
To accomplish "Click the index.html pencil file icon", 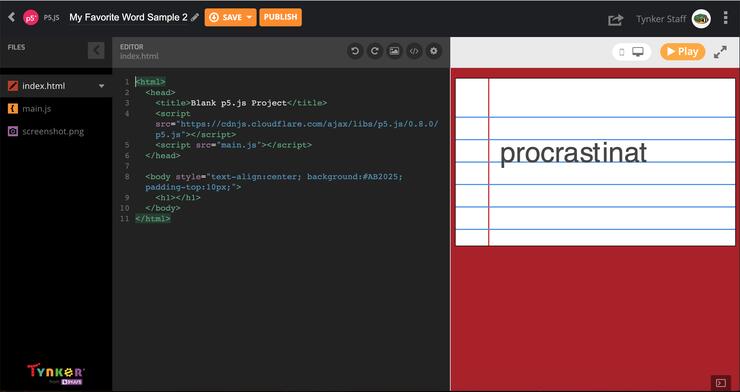I will click(x=13, y=86).
